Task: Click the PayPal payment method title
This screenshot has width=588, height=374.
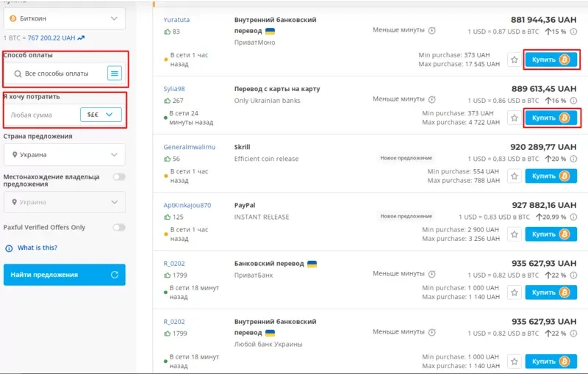Action: click(x=245, y=205)
